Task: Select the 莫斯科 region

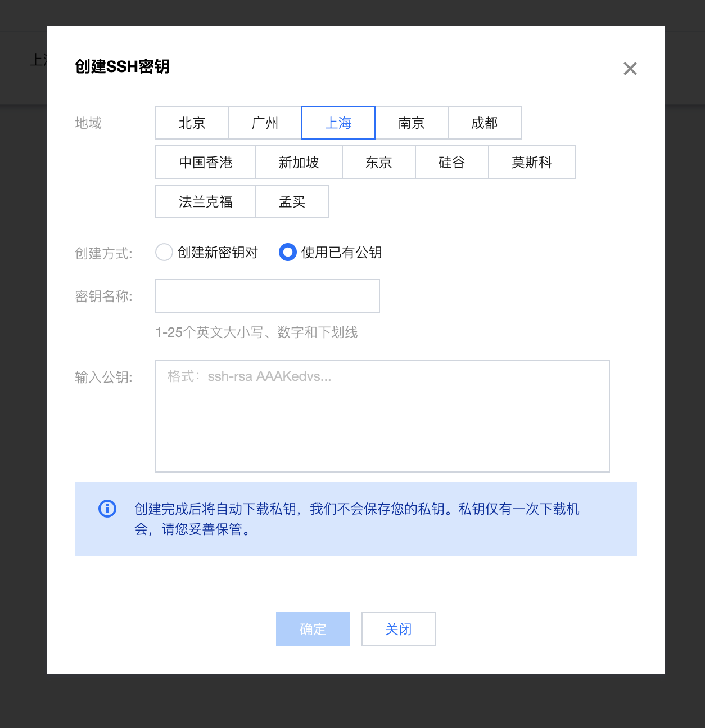Action: pos(531,162)
